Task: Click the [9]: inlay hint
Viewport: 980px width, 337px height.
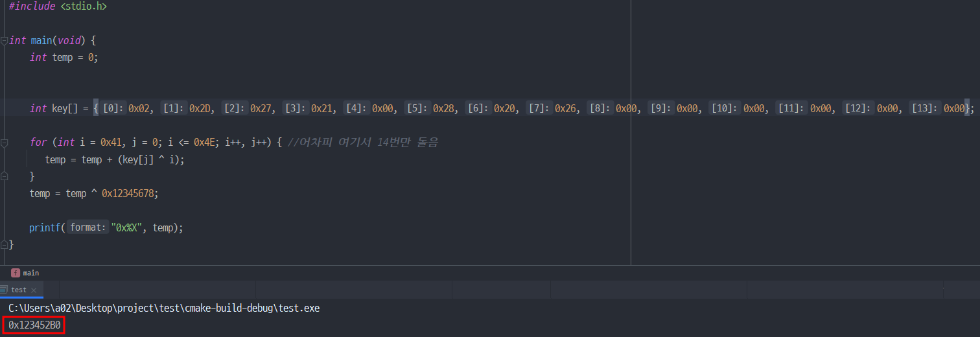Action: click(662, 109)
